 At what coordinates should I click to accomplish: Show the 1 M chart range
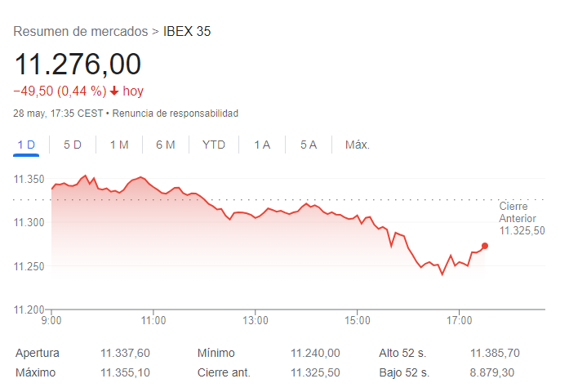(119, 145)
